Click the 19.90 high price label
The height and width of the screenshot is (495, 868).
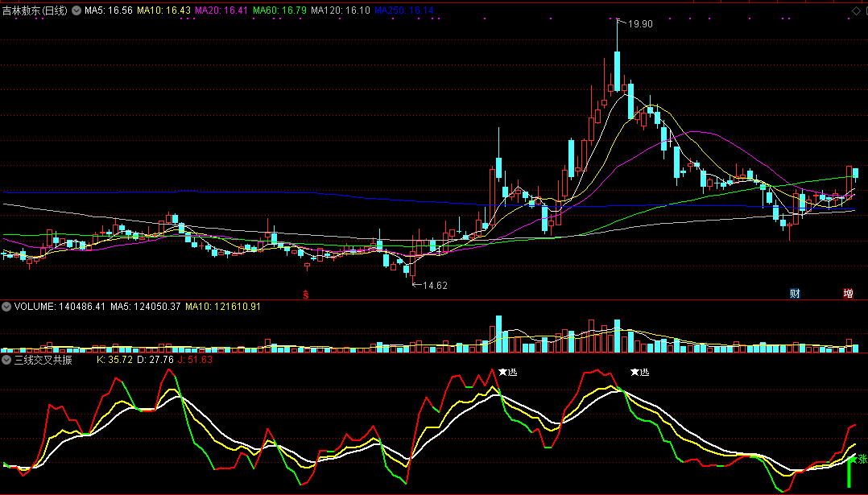click(x=640, y=24)
